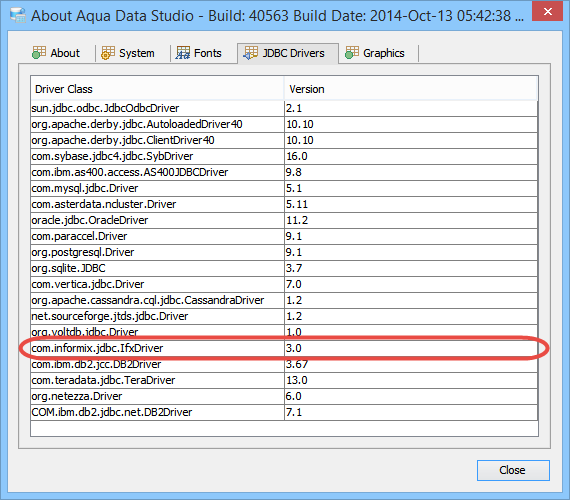Select the com.teradata.jdbc.TeraDriver row
Screen dimensions: 570x500
click(x=284, y=380)
